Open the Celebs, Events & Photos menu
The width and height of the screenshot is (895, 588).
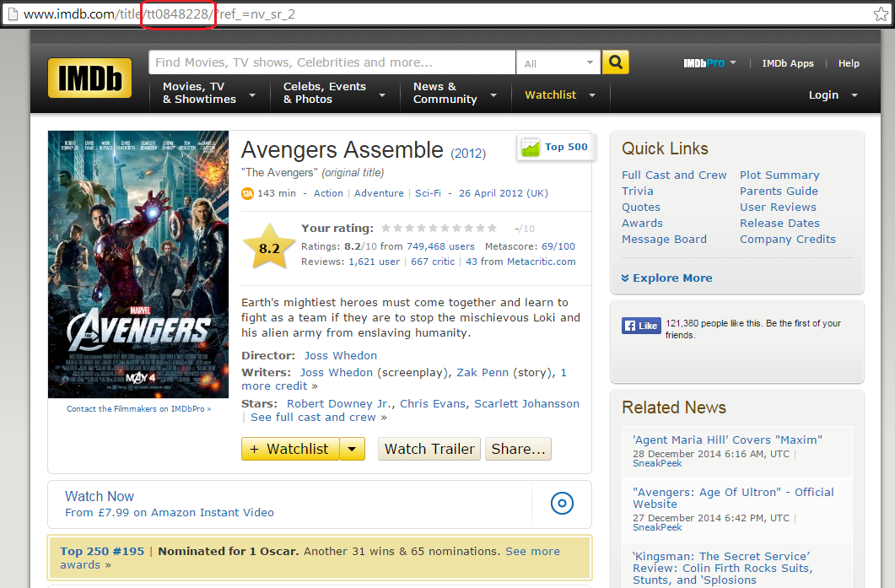click(x=334, y=93)
